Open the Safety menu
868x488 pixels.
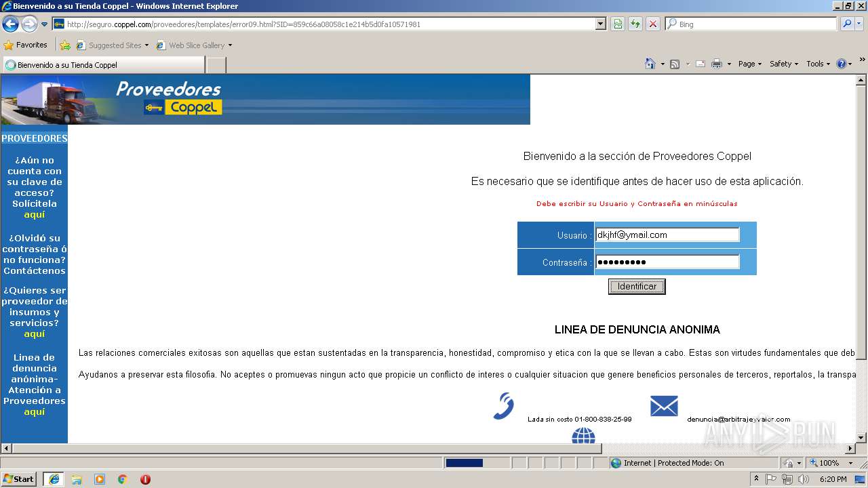coord(784,64)
